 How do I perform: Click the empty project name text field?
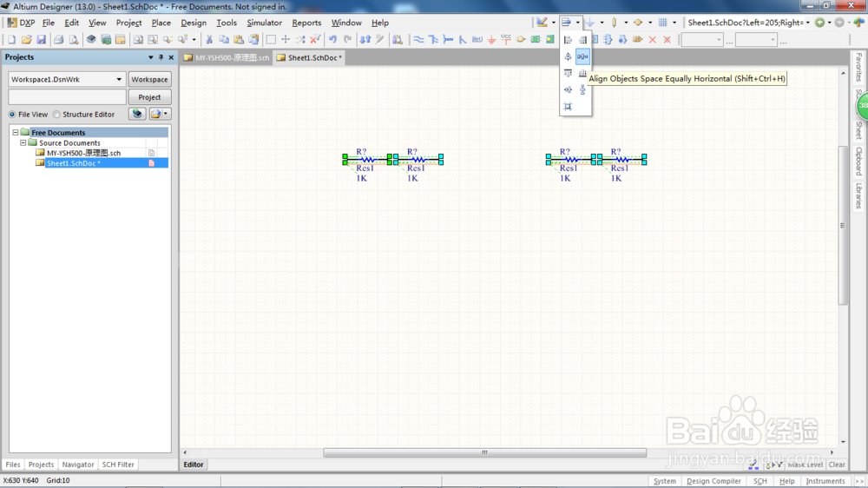coord(67,97)
